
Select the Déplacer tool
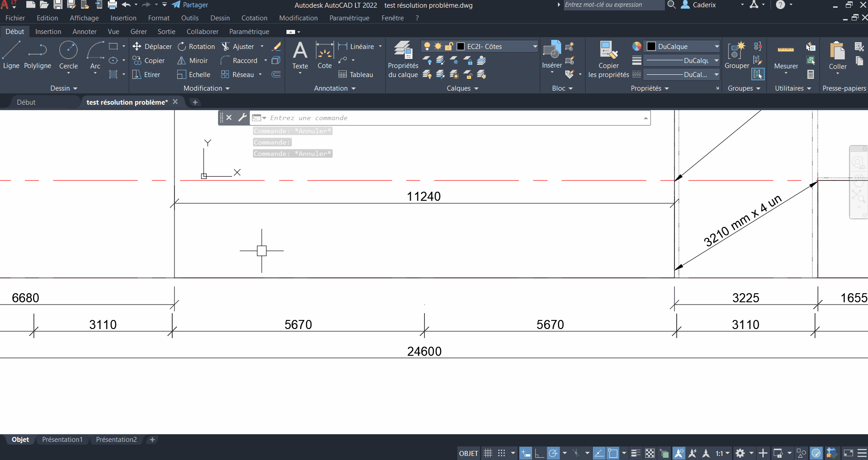[152, 46]
